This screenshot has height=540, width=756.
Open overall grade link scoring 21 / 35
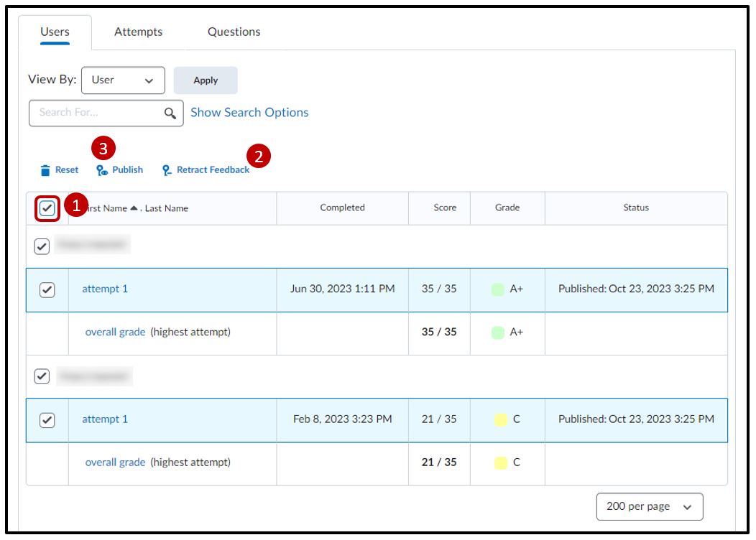115,462
